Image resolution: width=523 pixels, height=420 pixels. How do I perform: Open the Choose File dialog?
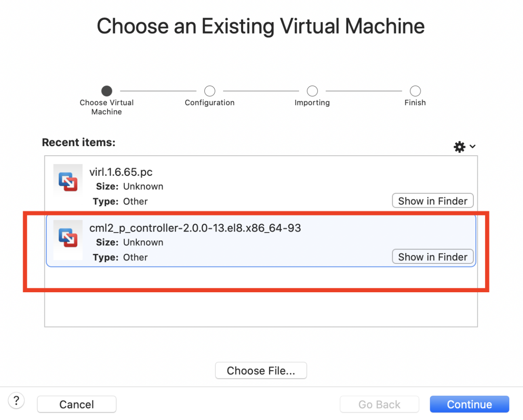pyautogui.click(x=261, y=370)
